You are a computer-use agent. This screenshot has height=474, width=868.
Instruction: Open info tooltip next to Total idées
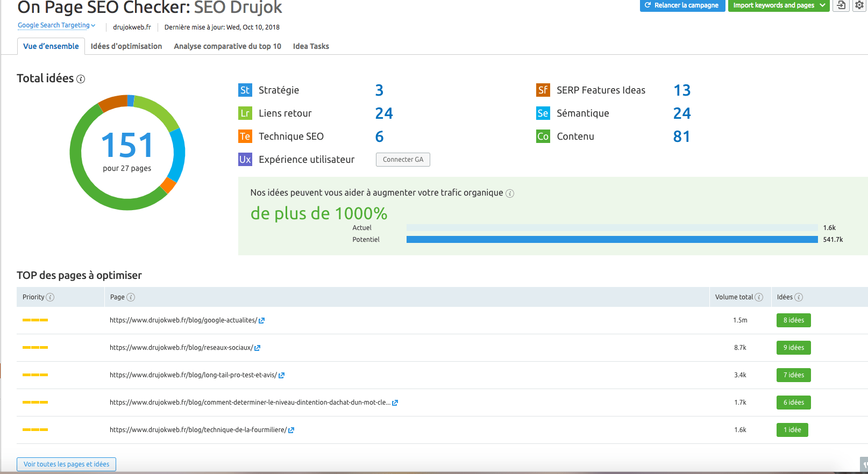(81, 79)
